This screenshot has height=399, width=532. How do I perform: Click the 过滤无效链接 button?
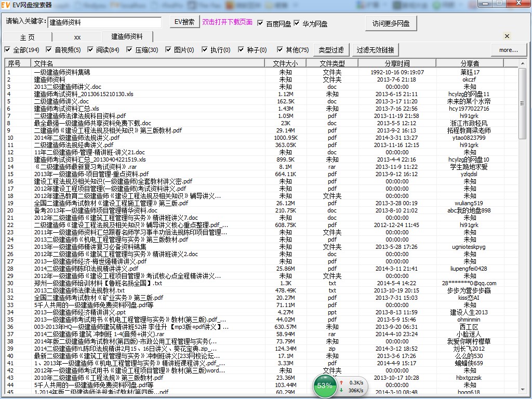coord(375,50)
